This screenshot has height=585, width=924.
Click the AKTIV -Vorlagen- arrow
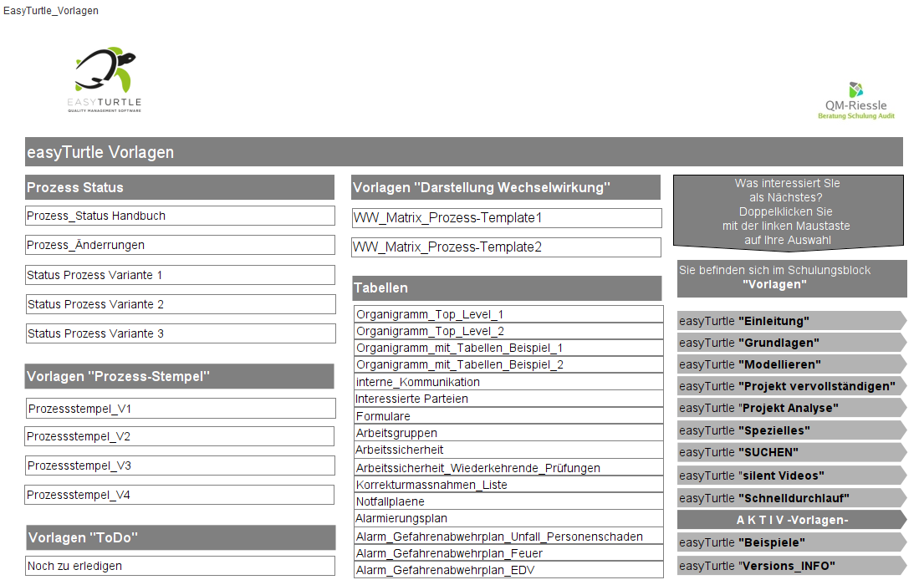[791, 520]
